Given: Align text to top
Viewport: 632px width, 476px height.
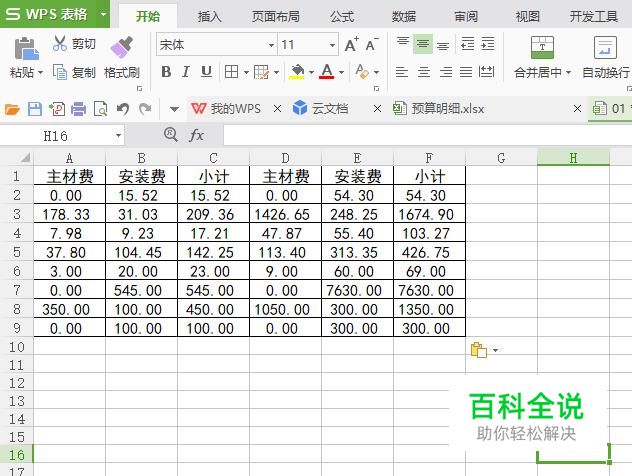Looking at the screenshot, I should [x=403, y=44].
